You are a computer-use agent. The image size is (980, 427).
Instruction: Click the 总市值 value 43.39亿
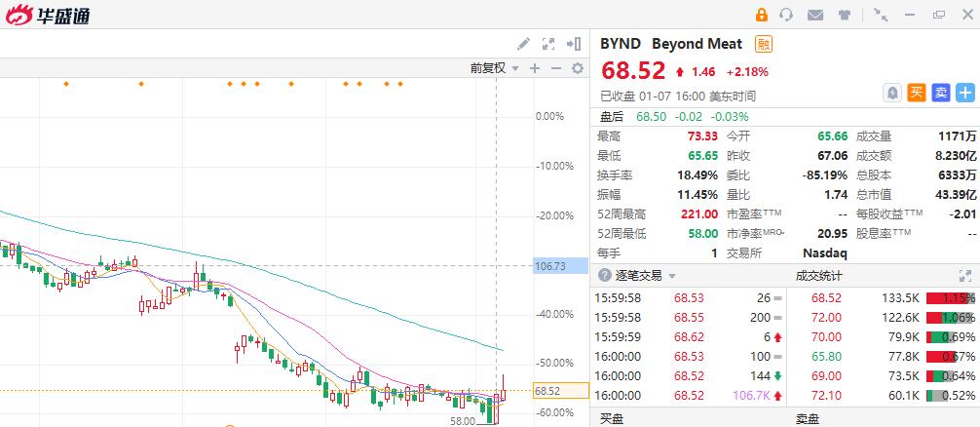[x=956, y=195]
